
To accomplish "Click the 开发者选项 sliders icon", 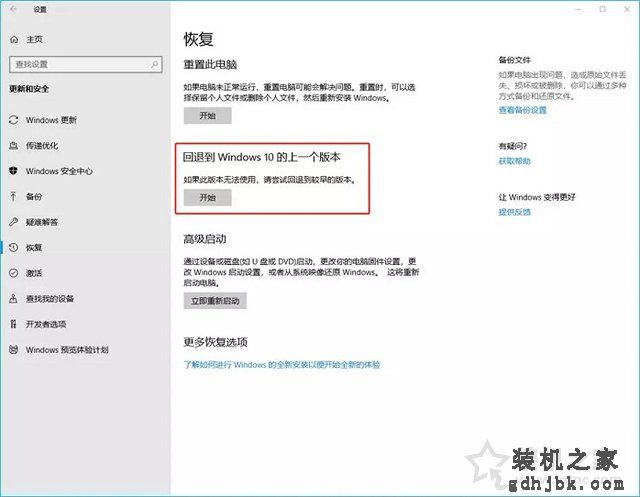I will [x=13, y=324].
